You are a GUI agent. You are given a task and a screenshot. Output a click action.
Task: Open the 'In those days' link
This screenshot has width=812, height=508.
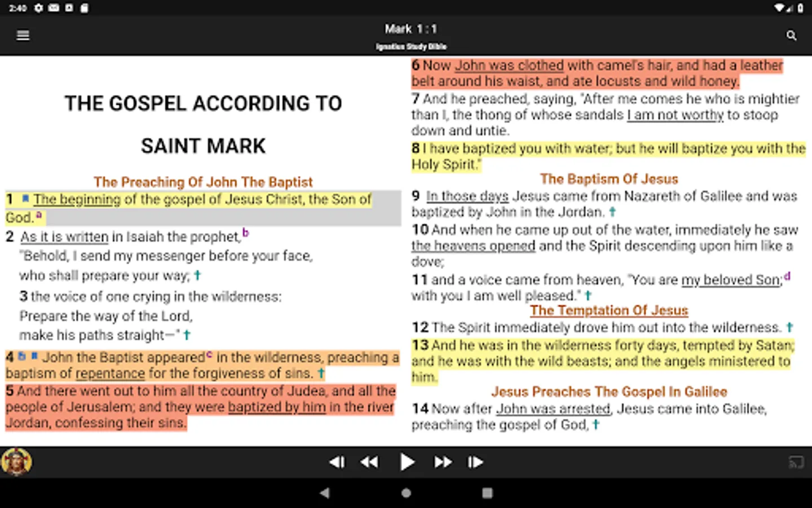pos(467,196)
